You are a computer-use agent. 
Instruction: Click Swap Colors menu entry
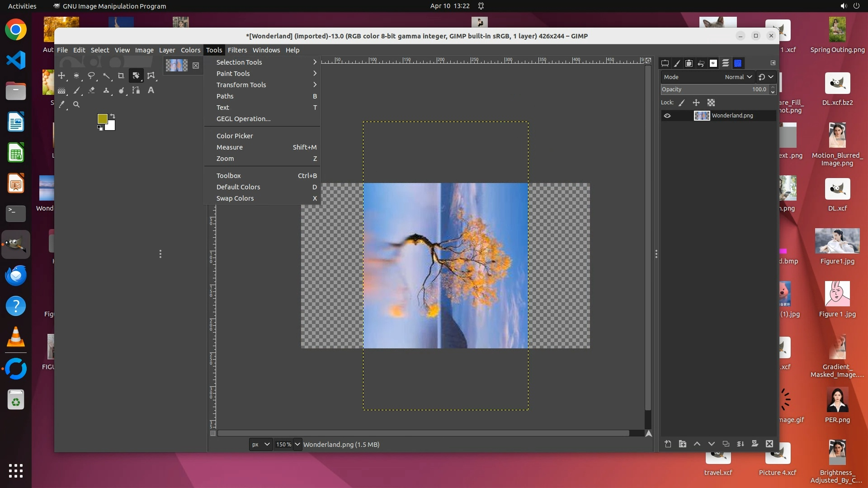click(235, 198)
